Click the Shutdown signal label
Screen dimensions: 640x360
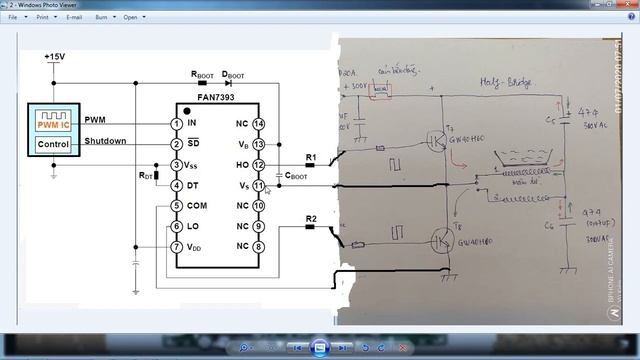105,141
